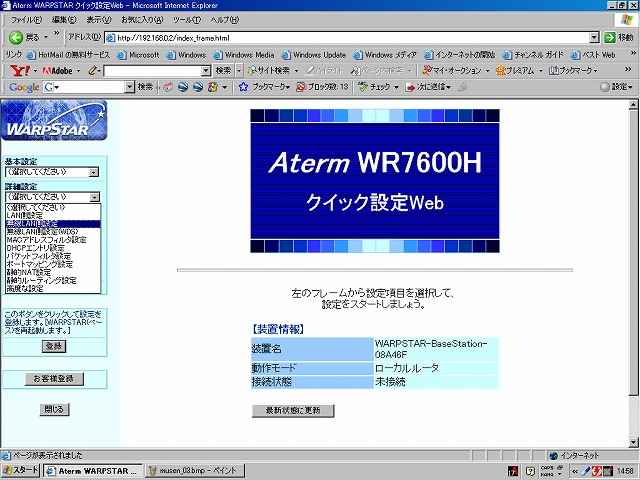Screen dimensions: 640x480
Task: Open the Google toolbar bookmarks dropdown arrow
Action: tap(287, 87)
